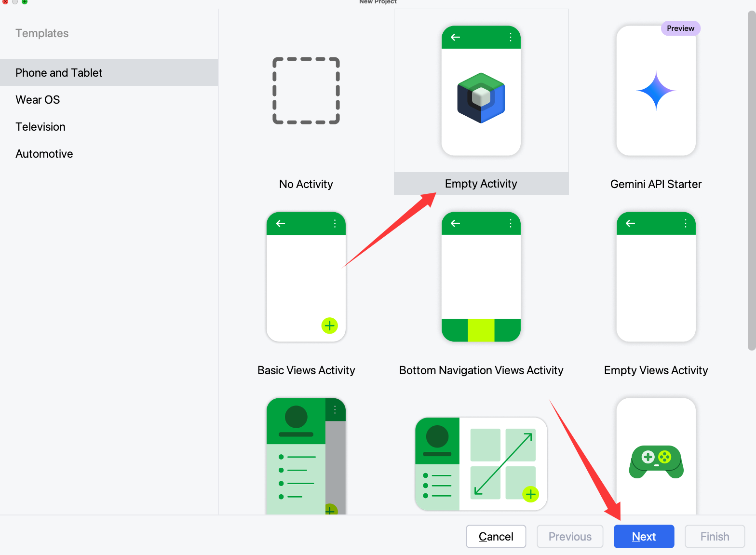Choose the responsive grid layout template thumbnail

(x=481, y=464)
